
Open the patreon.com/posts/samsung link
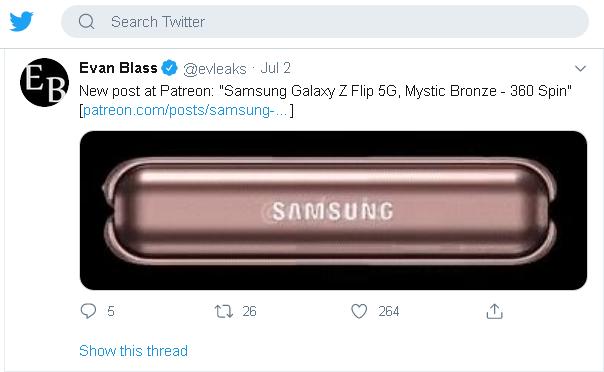coord(185,111)
